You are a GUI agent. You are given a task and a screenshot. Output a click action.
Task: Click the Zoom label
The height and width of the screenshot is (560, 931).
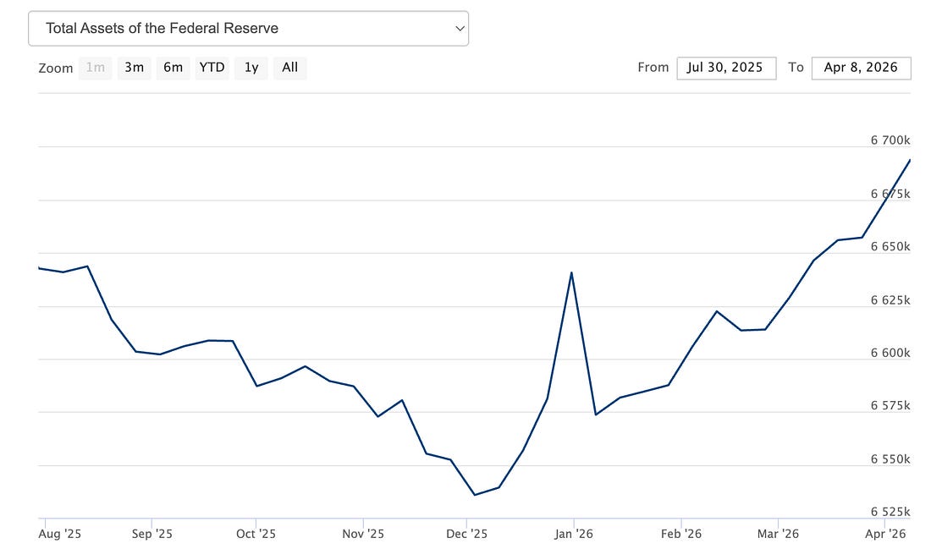click(56, 69)
